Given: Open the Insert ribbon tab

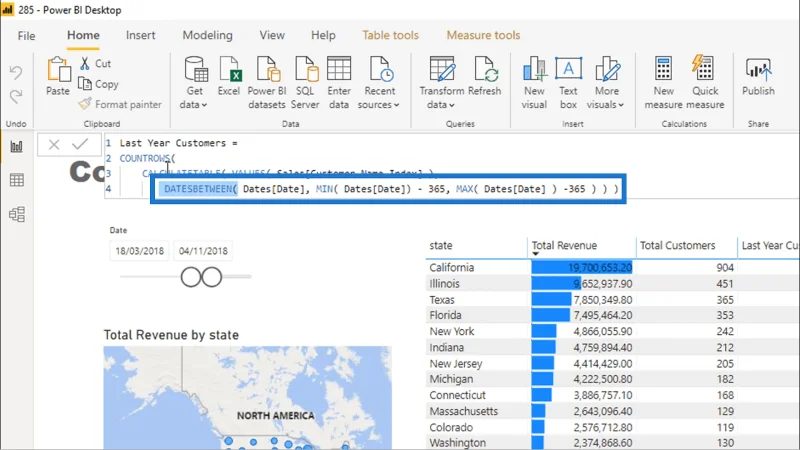Looking at the screenshot, I should tap(141, 35).
